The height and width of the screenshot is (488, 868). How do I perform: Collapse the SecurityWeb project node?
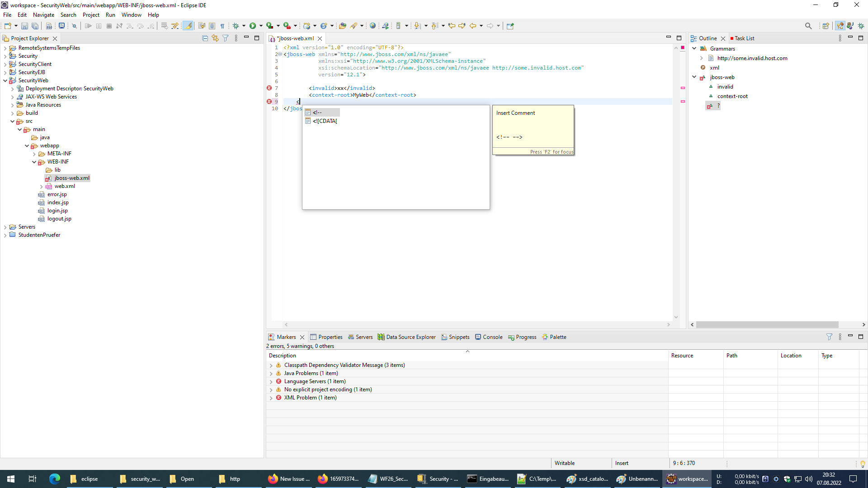click(x=5, y=80)
